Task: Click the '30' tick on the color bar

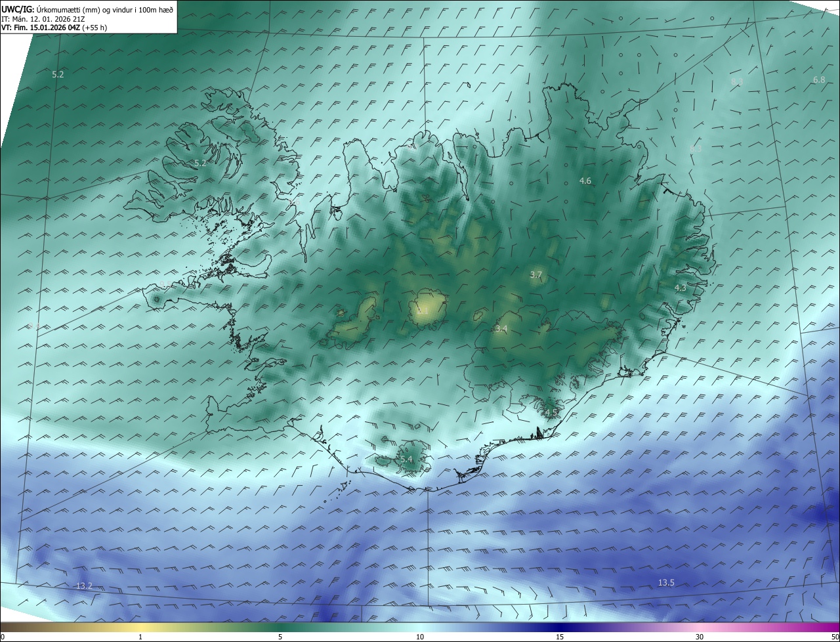Action: coord(700,637)
